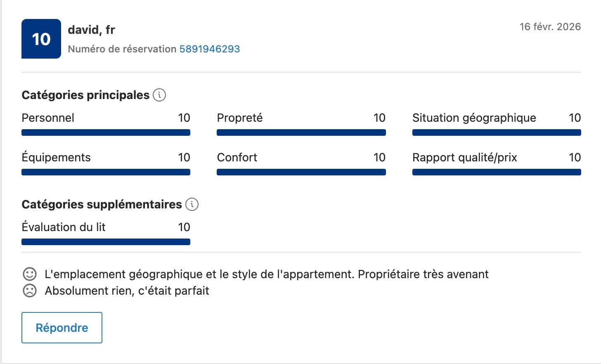Click the info icon beside Catégories supplémentaires
The height and width of the screenshot is (364, 601).
(x=192, y=204)
